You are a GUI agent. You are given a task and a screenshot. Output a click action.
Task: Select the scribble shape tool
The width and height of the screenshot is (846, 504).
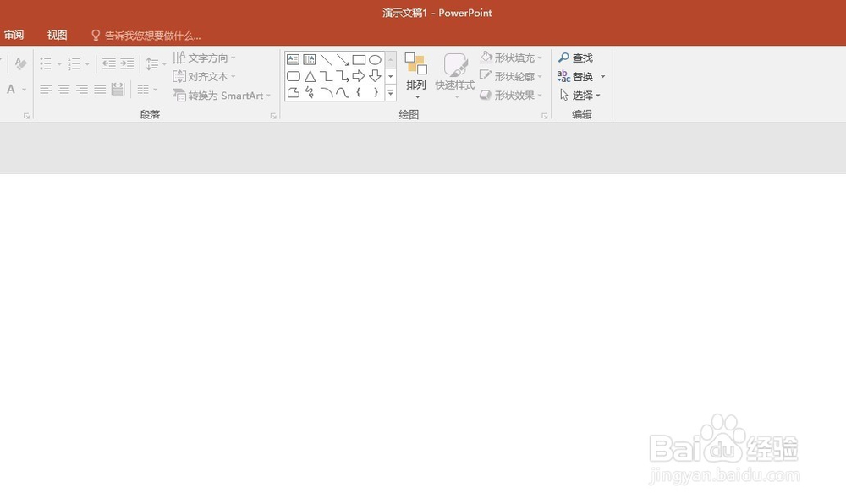(310, 93)
